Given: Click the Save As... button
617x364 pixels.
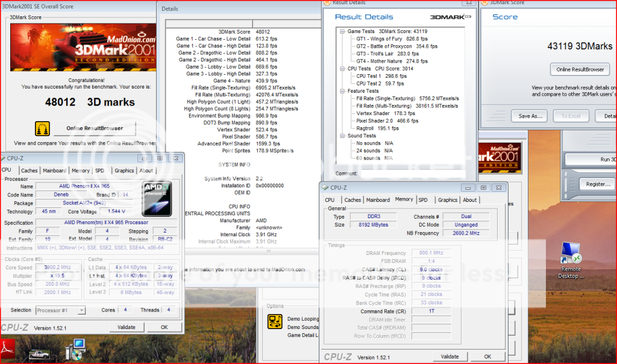Looking at the screenshot, I should tap(530, 116).
